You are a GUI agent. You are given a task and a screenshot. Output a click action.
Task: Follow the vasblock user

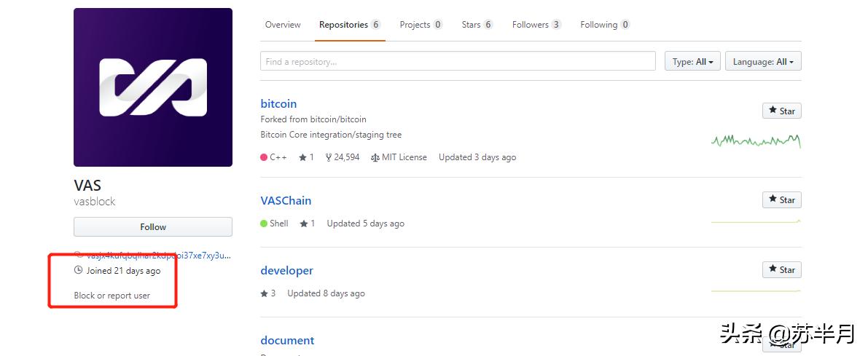click(x=153, y=227)
